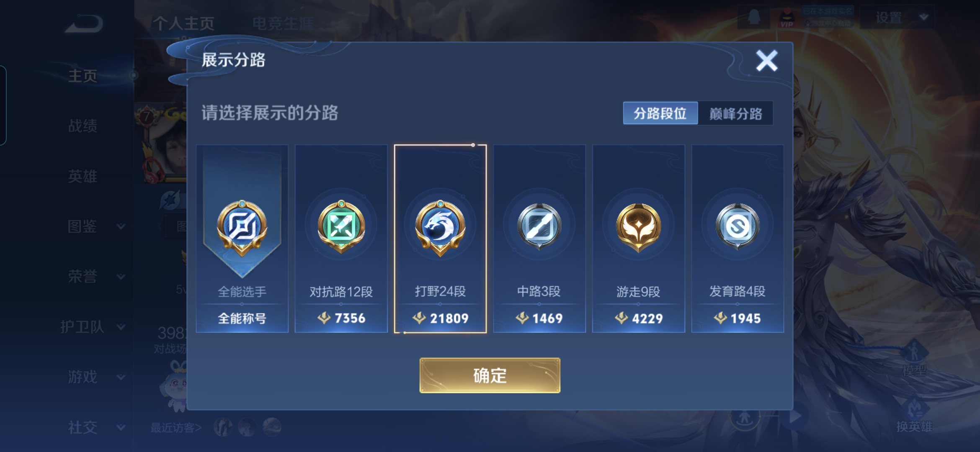The image size is (980, 452).
Task: Open the 个人主页 tab
Action: (x=183, y=23)
